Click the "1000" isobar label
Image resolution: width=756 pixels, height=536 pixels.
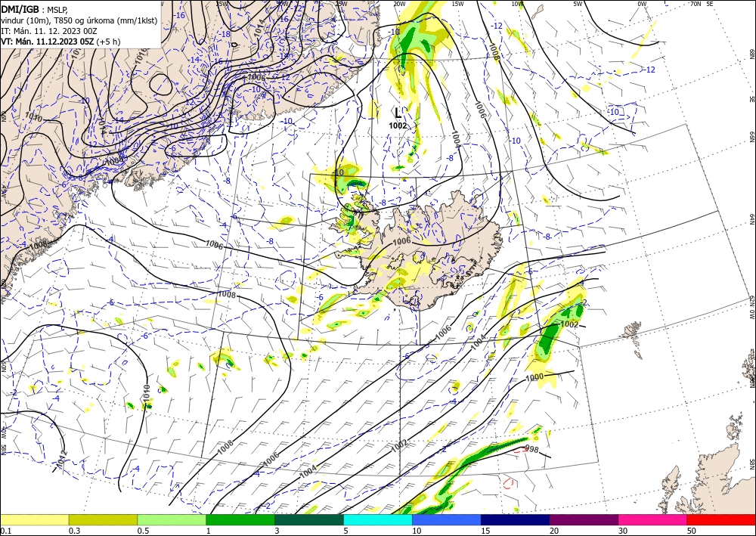pos(534,377)
